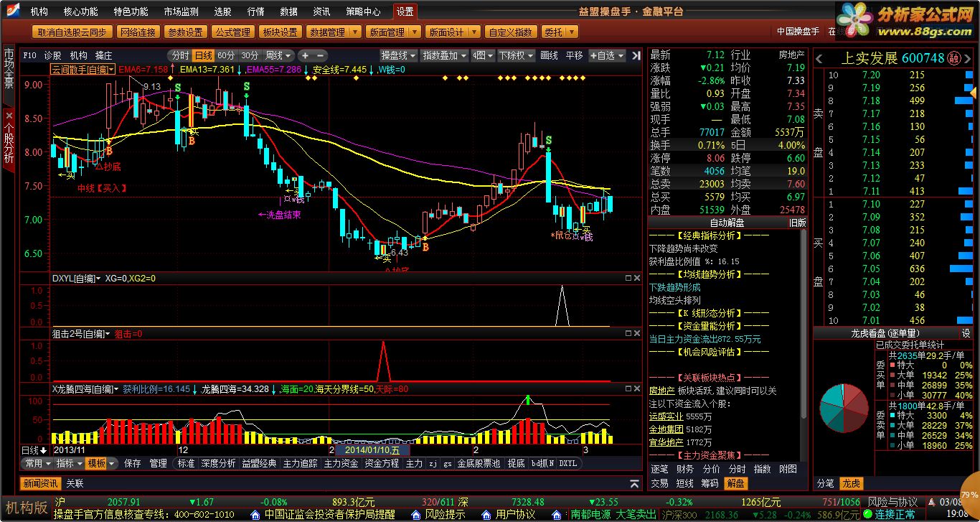Switch chart period to 60分
Viewport: 980px width, 522px height.
click(x=226, y=55)
